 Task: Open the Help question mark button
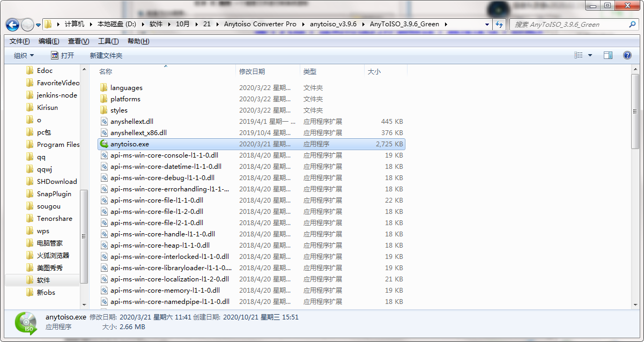click(627, 55)
